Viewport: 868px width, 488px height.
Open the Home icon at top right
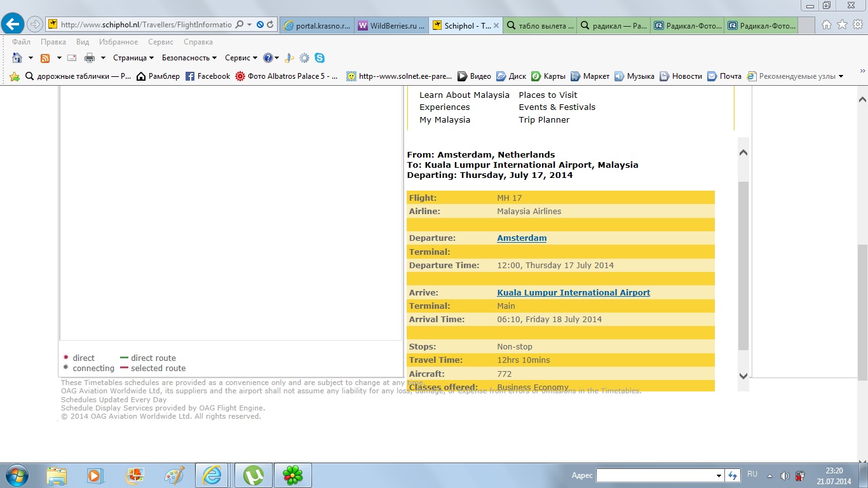point(827,25)
